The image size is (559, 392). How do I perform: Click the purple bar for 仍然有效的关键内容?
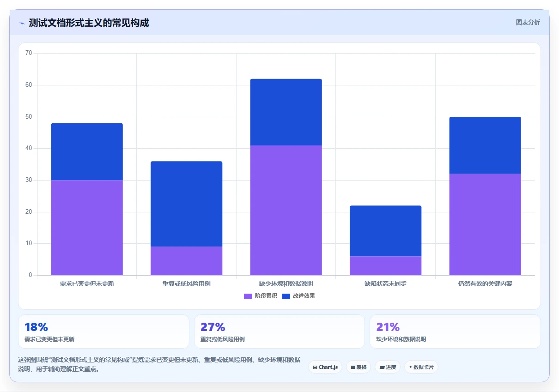coord(485,224)
